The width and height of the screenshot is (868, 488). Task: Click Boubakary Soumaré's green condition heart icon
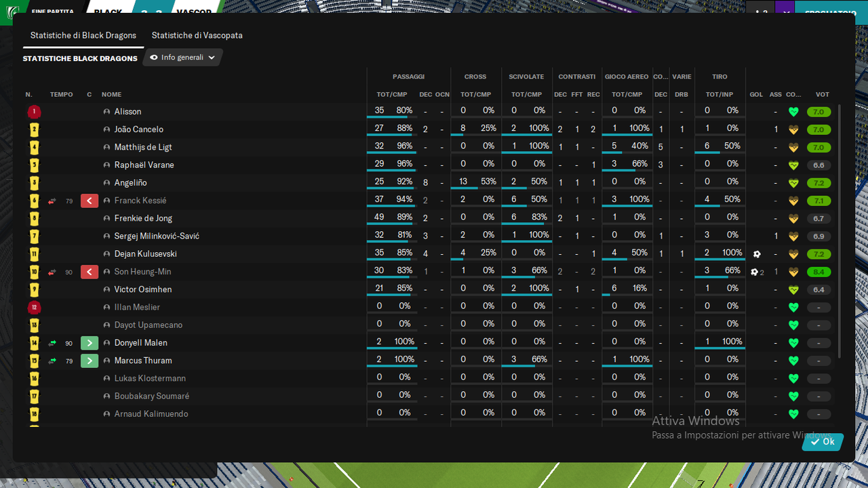pos(793,396)
